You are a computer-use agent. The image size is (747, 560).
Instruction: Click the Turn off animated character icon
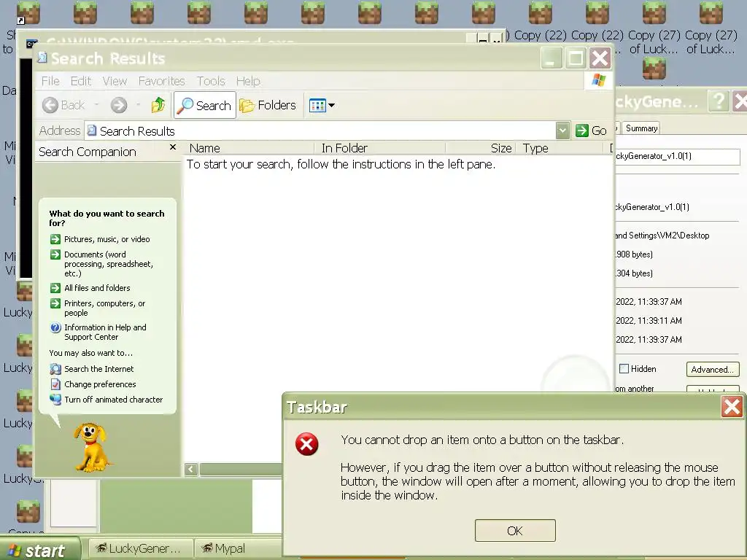click(x=55, y=400)
